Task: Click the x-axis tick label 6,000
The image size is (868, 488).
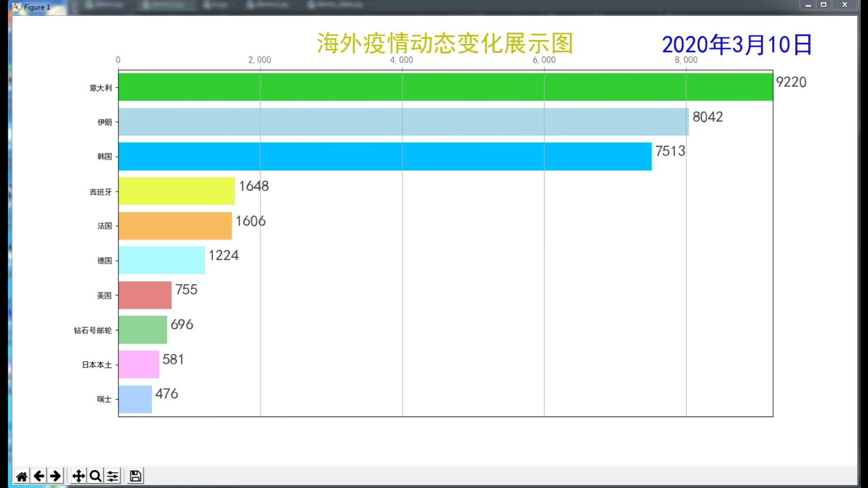Action: 544,60
